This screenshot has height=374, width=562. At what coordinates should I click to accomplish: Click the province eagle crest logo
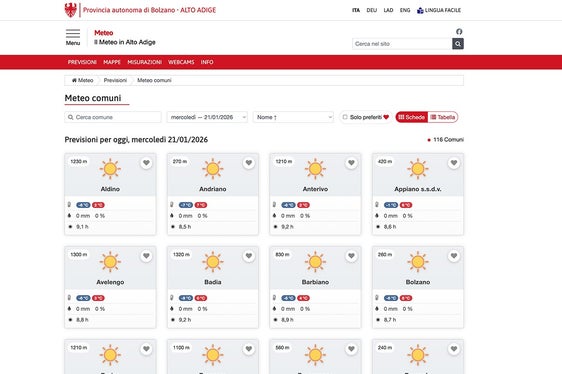pos(71,10)
